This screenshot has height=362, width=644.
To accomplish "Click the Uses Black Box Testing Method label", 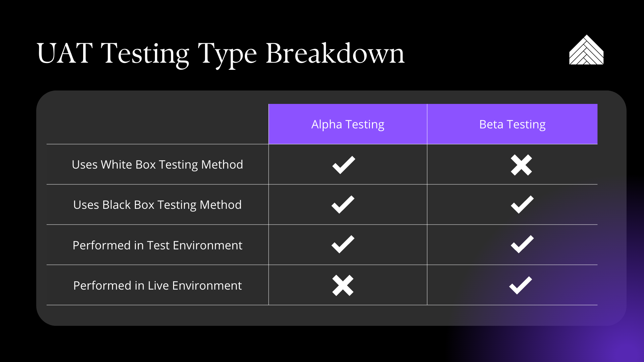I will click(x=157, y=205).
